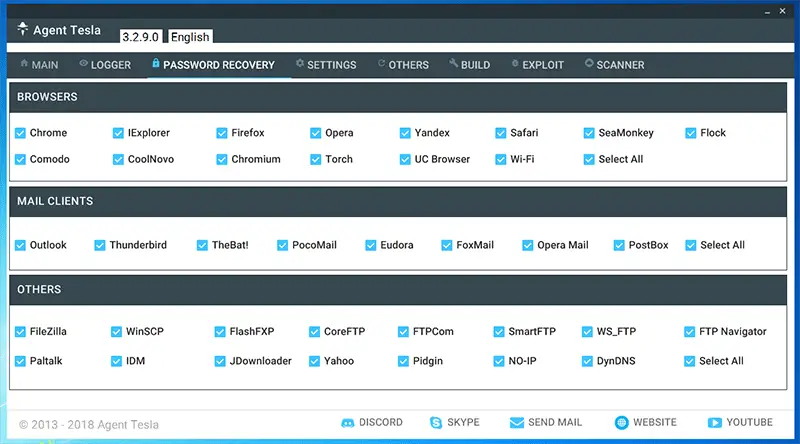Toggle the NO-IP checkbox

[498, 361]
